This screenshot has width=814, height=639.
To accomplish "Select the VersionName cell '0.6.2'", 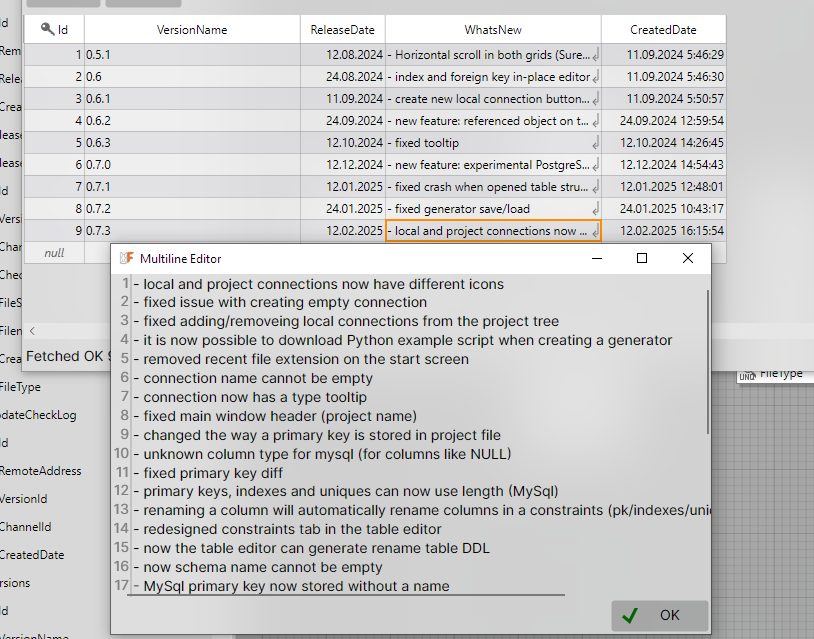I will pyautogui.click(x=192, y=121).
